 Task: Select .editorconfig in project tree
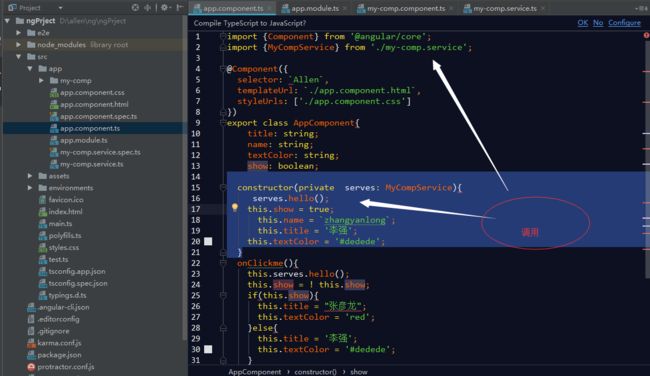(x=58, y=319)
